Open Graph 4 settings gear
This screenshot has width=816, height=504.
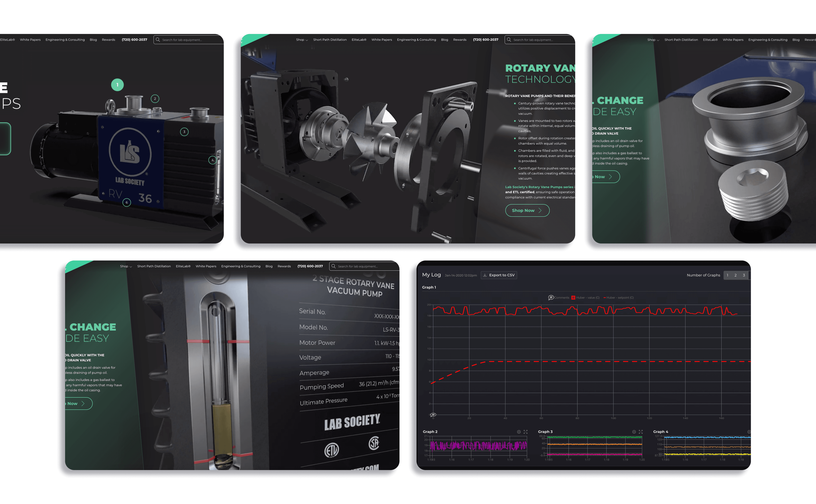[x=749, y=432]
